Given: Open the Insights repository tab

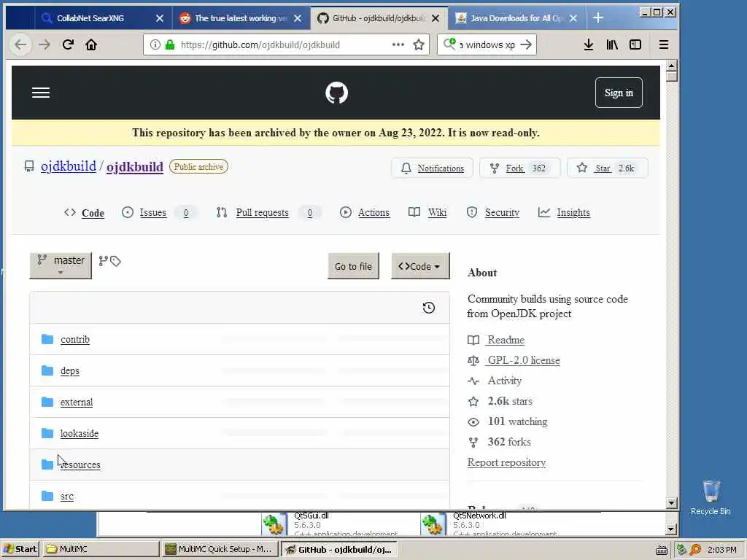Looking at the screenshot, I should (564, 212).
